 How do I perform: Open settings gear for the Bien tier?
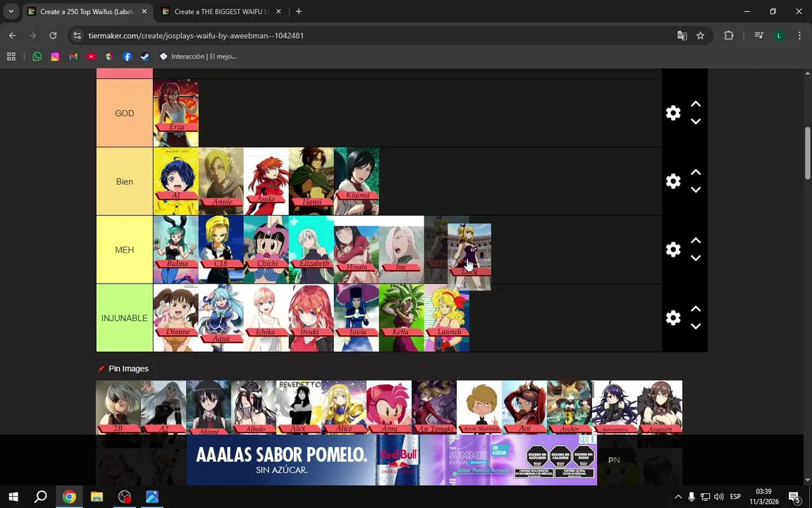(x=672, y=181)
